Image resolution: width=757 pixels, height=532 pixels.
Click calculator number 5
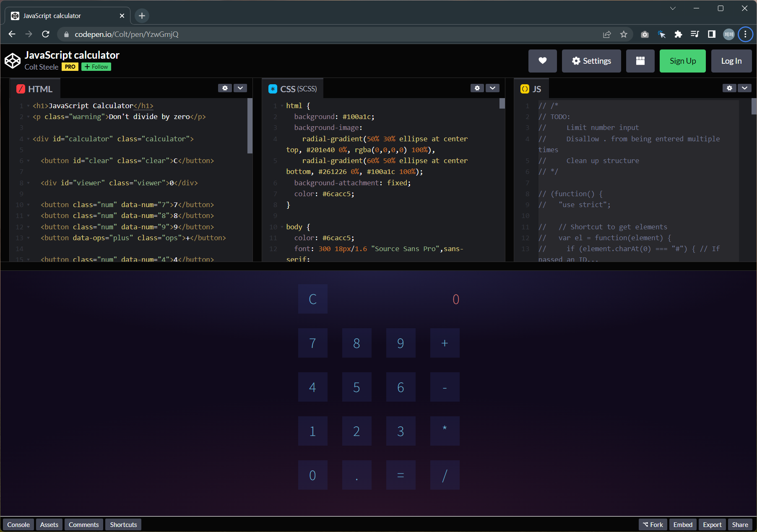[x=357, y=387]
